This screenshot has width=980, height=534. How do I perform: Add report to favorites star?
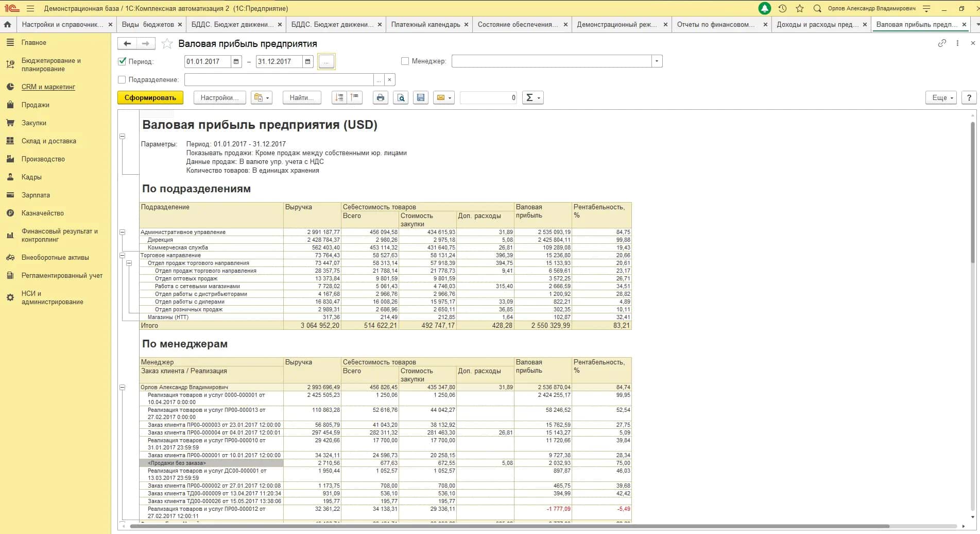click(x=167, y=44)
